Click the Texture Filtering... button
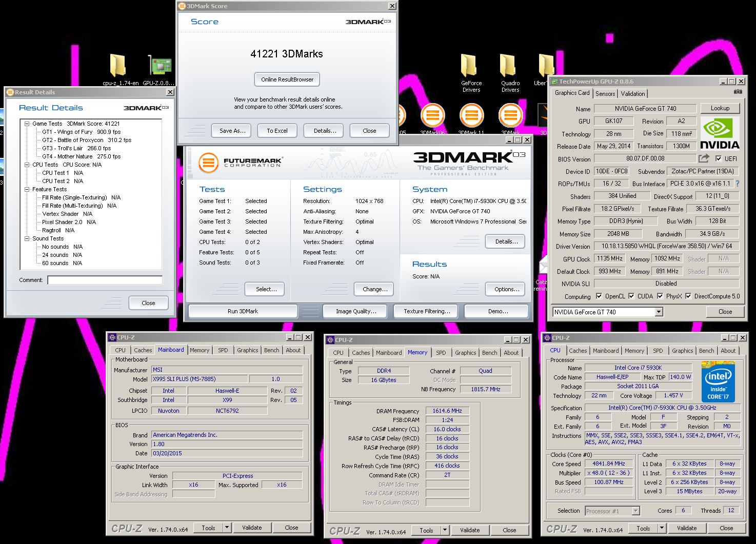 (427, 311)
